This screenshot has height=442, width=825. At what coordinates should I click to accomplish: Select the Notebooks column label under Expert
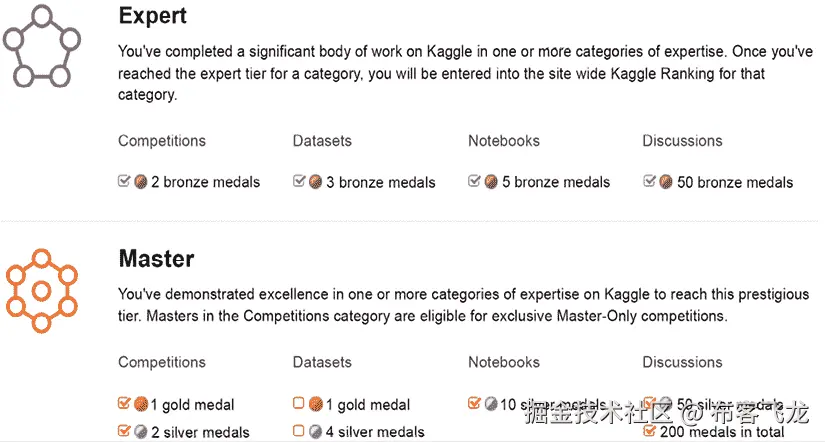tap(503, 141)
